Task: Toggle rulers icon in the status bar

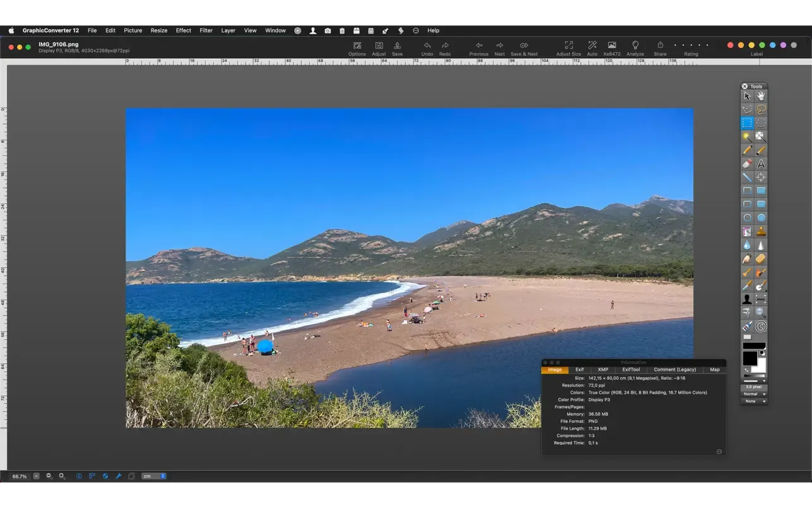Action: point(92,476)
